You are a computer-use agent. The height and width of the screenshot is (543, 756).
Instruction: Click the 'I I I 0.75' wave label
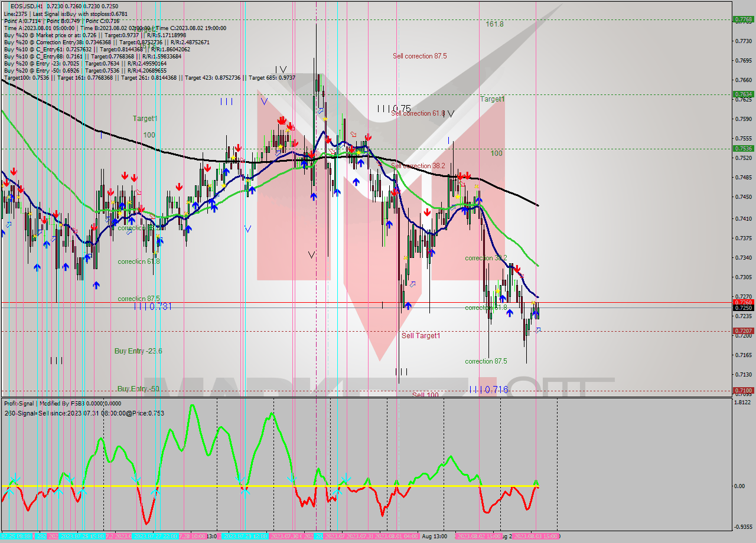[394, 109]
